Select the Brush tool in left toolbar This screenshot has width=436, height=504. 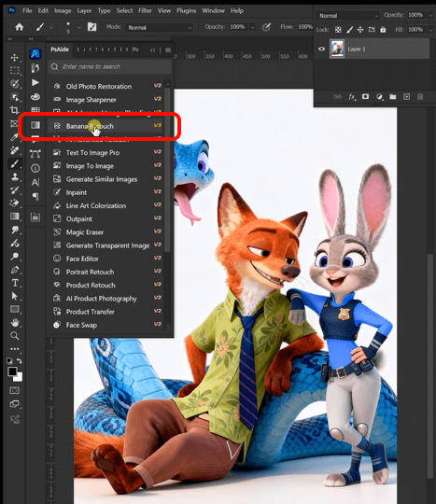(x=14, y=163)
